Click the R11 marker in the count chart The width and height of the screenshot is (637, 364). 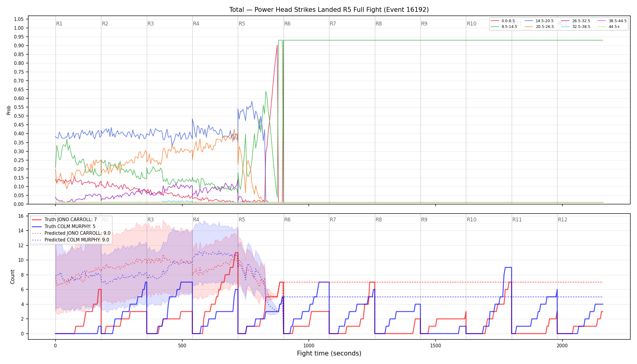click(517, 220)
